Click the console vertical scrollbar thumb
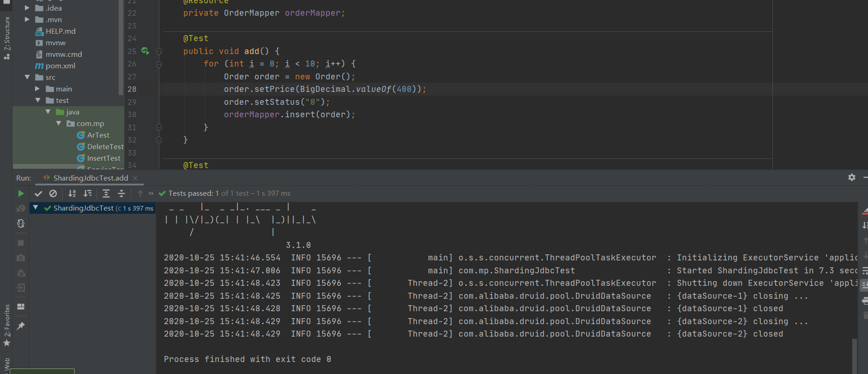The image size is (868, 374). tap(855, 356)
